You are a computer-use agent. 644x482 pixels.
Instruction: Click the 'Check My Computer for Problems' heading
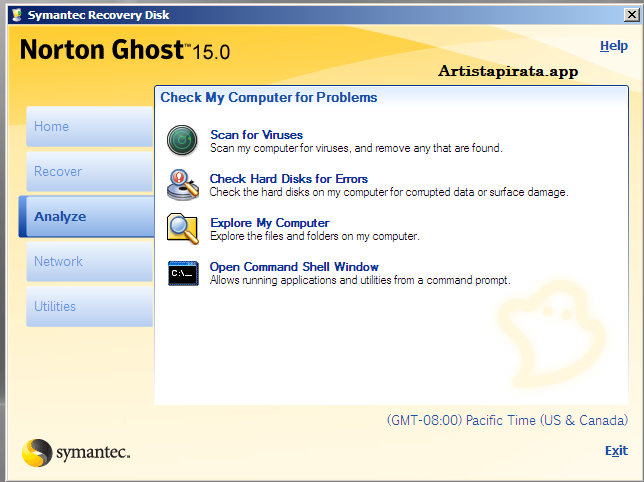click(x=269, y=98)
